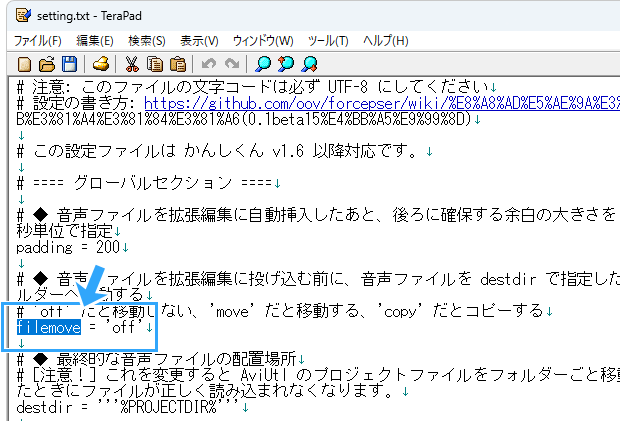
Task: Click the 0.1beta15 wrapped URL line
Action: pos(244,119)
